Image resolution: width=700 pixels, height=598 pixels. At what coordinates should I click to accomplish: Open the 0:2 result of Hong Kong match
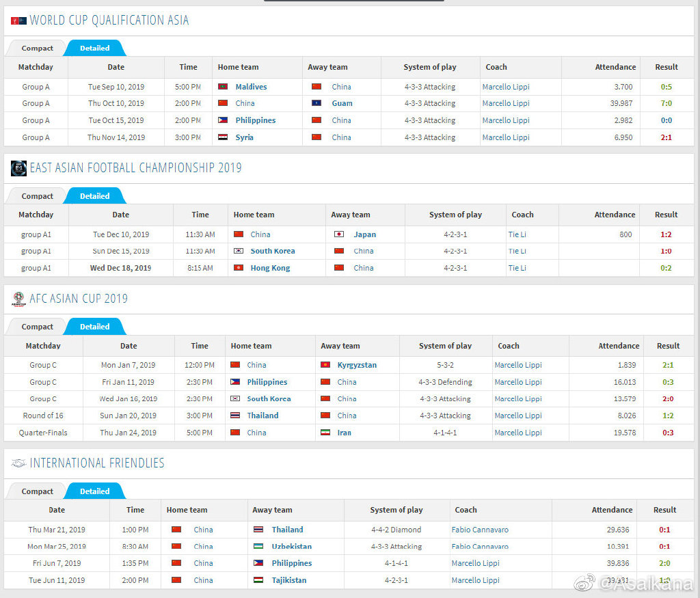coord(666,268)
